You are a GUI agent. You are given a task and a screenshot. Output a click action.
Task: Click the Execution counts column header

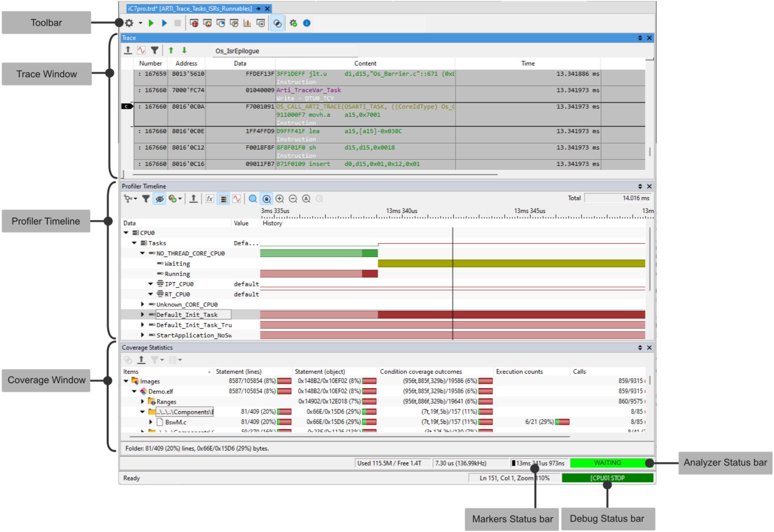(x=532, y=372)
